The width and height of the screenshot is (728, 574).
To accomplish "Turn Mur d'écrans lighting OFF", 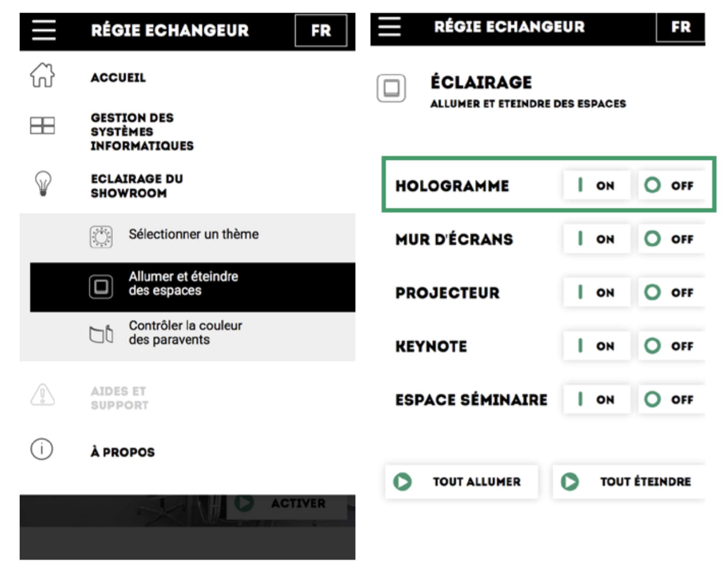I will click(x=671, y=239).
